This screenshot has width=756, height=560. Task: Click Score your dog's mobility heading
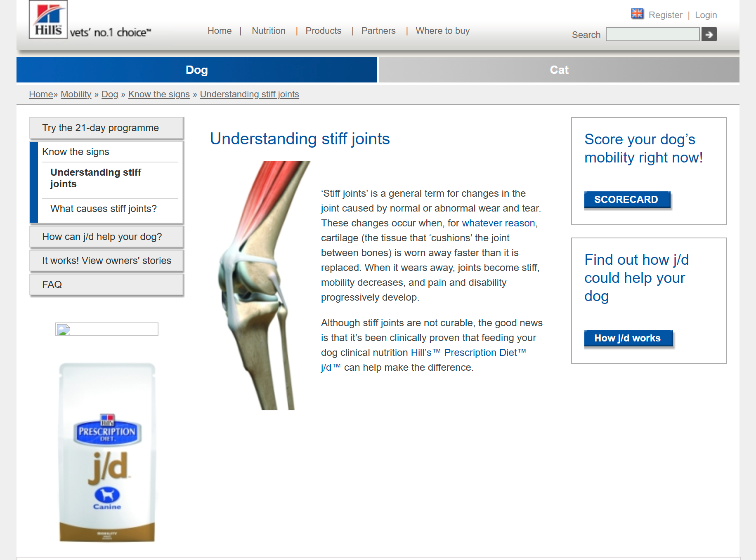coord(643,148)
